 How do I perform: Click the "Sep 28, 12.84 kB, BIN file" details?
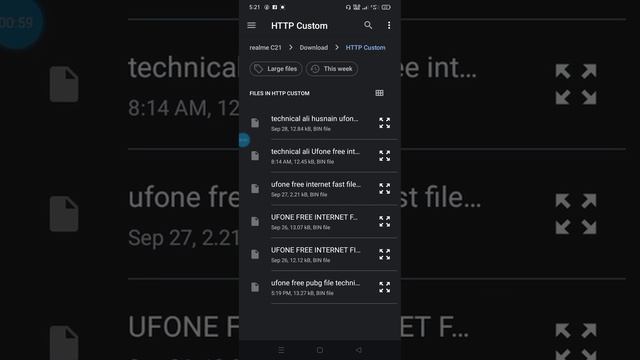(301, 129)
